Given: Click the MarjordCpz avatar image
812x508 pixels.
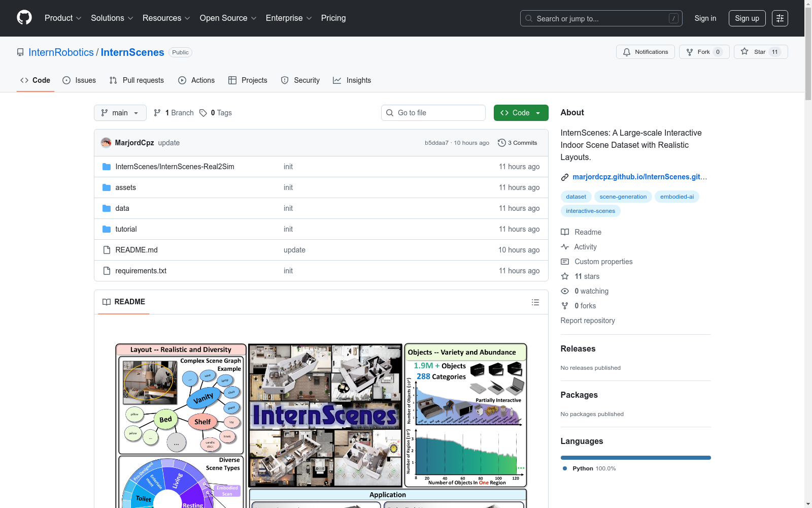Looking at the screenshot, I should pyautogui.click(x=106, y=143).
